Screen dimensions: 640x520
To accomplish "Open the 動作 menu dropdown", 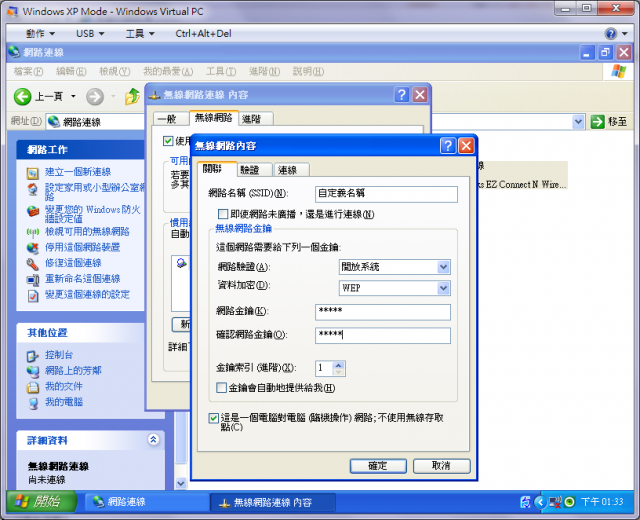I will pyautogui.click(x=40, y=33).
